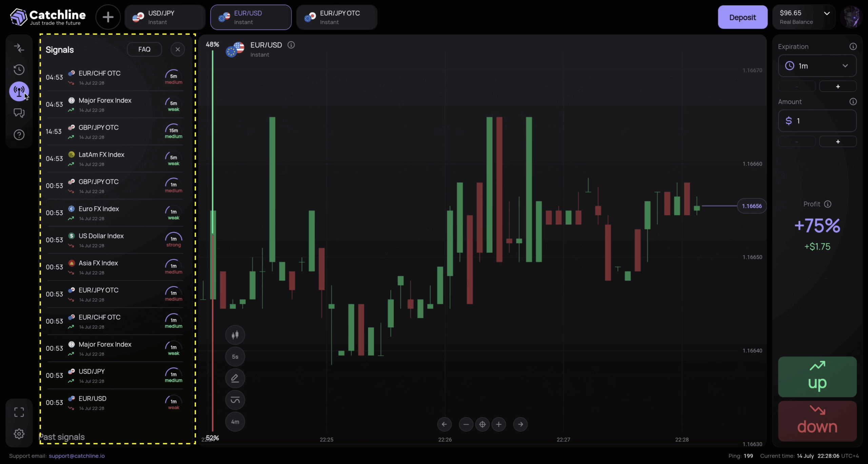Open the trades arrows icon in left sidebar
The height and width of the screenshot is (464, 868).
pyautogui.click(x=19, y=48)
